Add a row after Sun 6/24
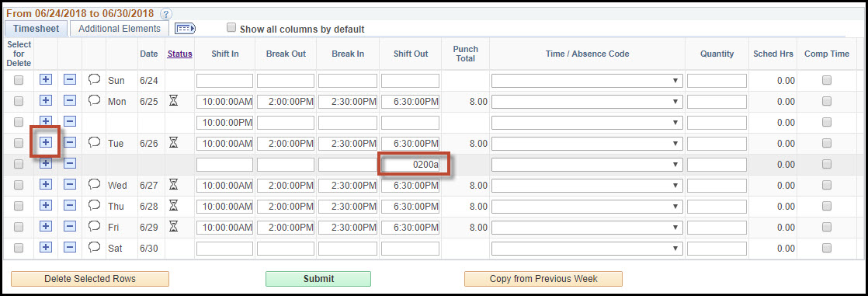This screenshot has width=868, height=296. [46, 80]
